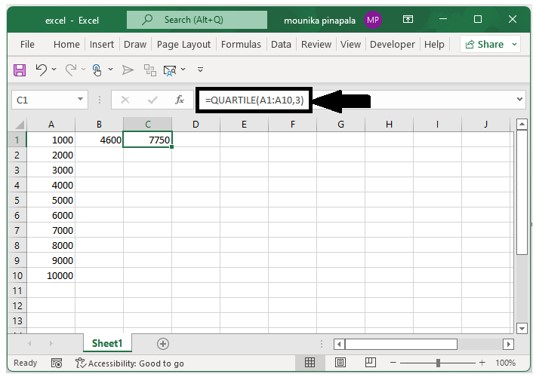534x376 pixels.
Task: Click the Send icon in toolbar
Action: (x=128, y=70)
